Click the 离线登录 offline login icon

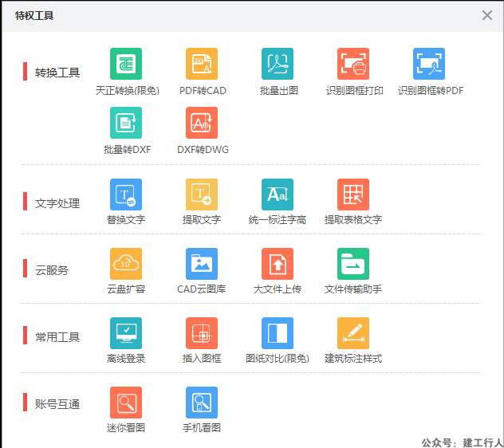click(126, 333)
